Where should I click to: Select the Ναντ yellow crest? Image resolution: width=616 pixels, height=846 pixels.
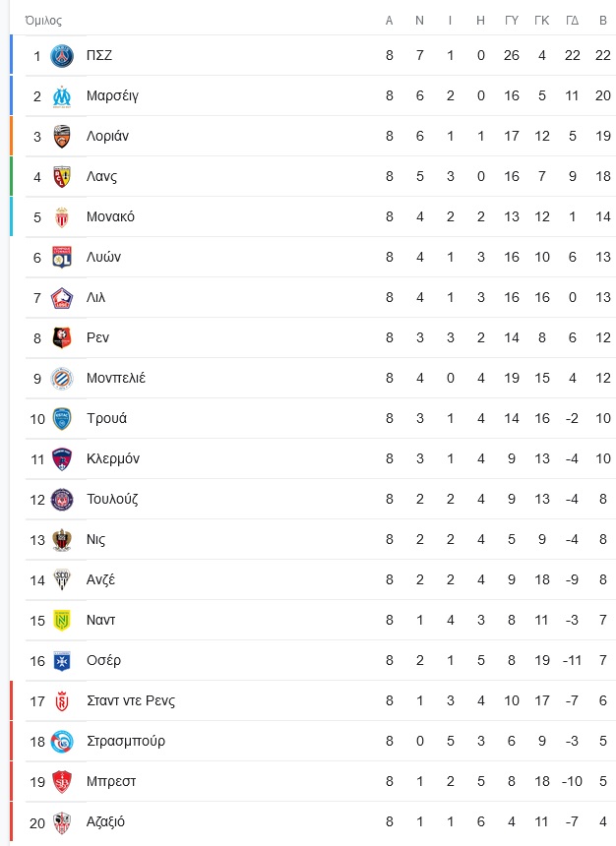click(62, 620)
